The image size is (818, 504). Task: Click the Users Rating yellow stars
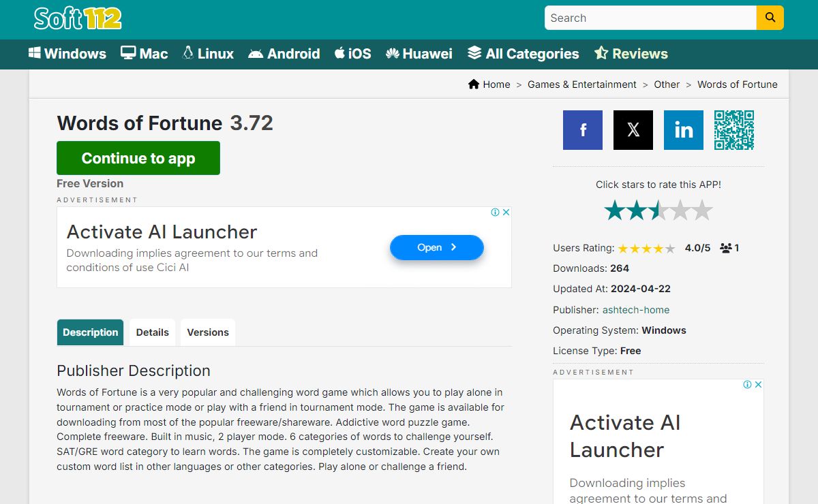point(646,249)
